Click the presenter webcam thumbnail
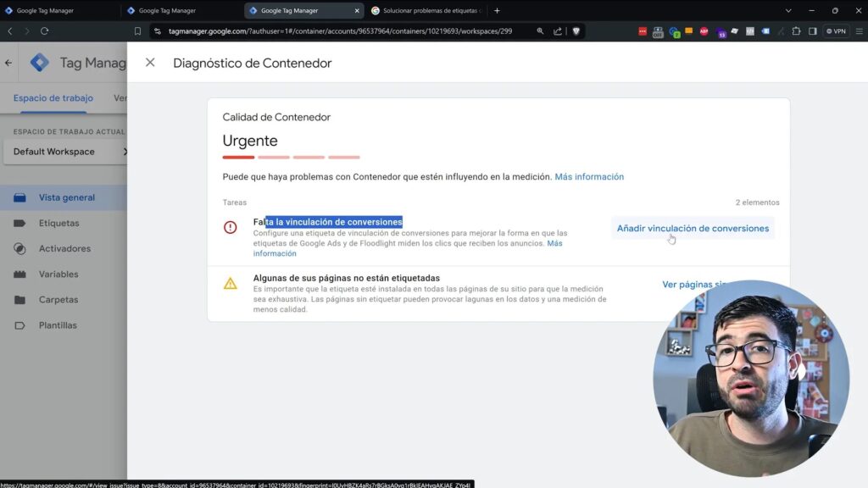Screen dimensions: 868x488 [x=751, y=379]
